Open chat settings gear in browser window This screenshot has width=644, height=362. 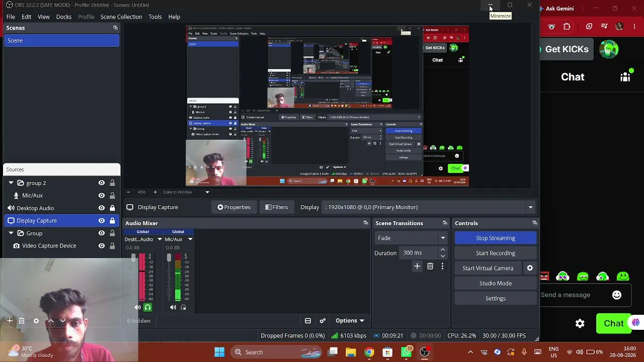point(580,324)
